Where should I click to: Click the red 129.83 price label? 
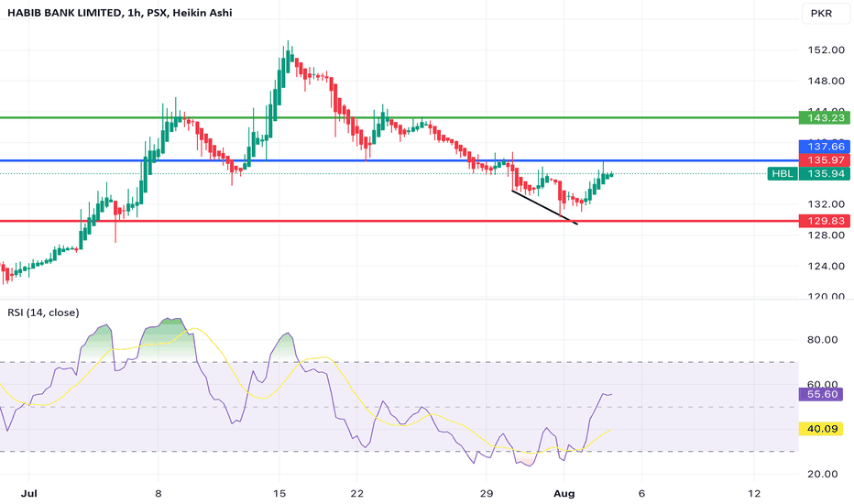[824, 221]
